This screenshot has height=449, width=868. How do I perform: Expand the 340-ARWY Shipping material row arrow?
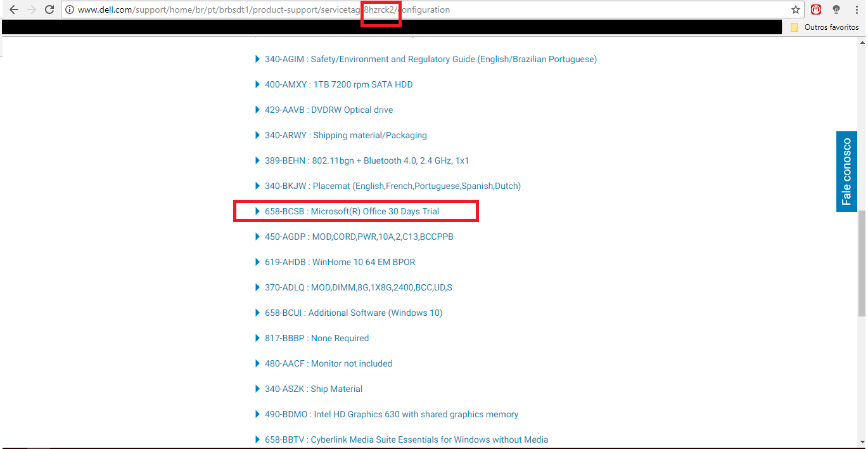coord(257,135)
